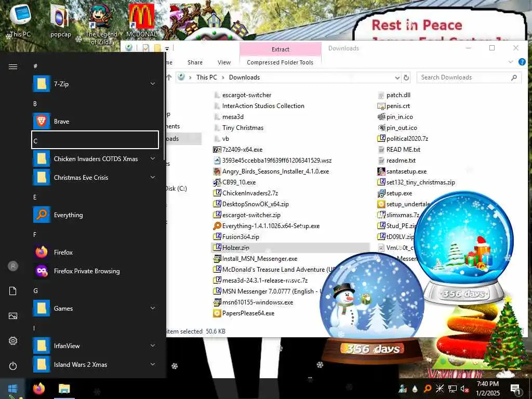Open the Share ribbon tab
Viewport: 532px width, 399px height.
(195, 62)
